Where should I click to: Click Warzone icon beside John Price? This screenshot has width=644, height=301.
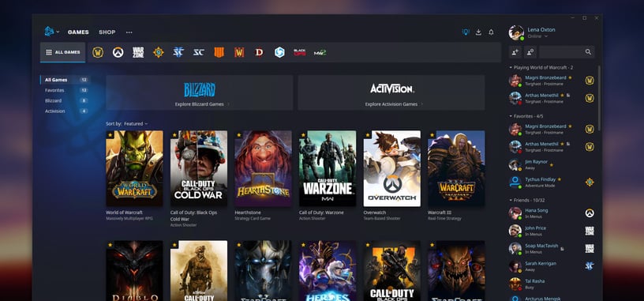(590, 231)
